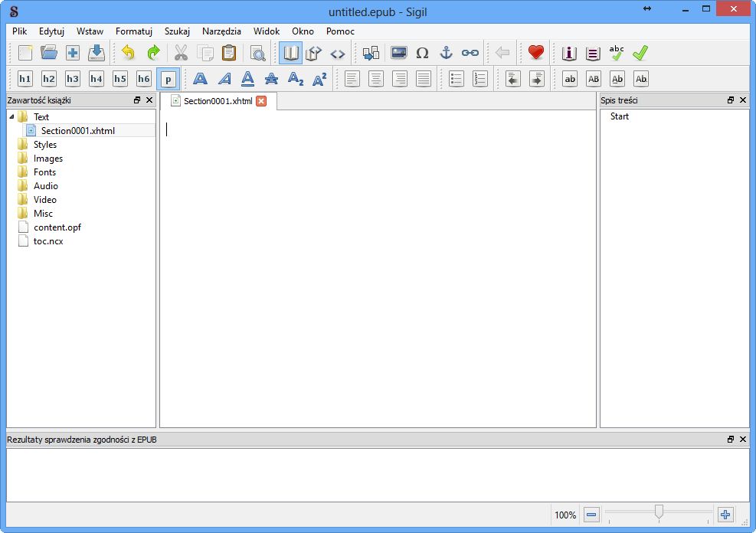Apply heading 6 style
The image size is (756, 533).
click(x=144, y=79)
